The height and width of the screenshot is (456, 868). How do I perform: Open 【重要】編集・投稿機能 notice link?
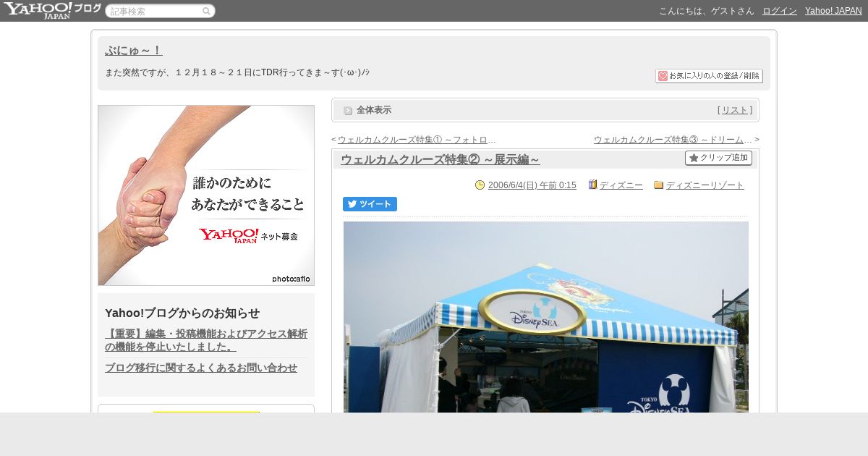click(x=206, y=340)
